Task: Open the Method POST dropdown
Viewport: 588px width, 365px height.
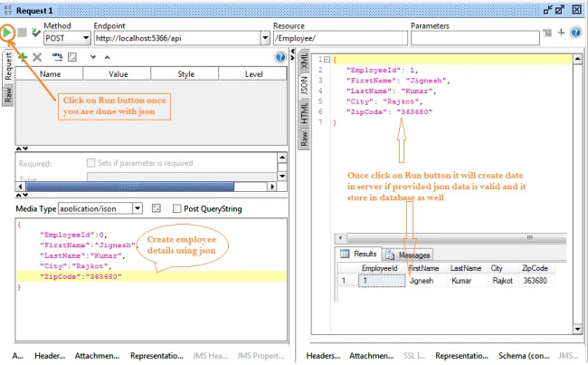Action: [x=67, y=38]
